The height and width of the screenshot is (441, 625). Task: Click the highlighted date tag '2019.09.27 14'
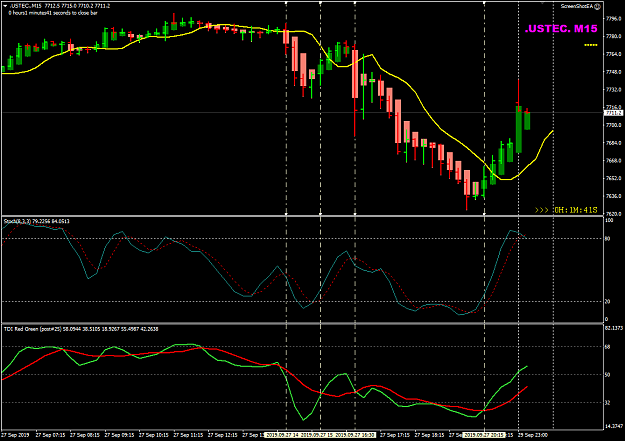(x=282, y=435)
